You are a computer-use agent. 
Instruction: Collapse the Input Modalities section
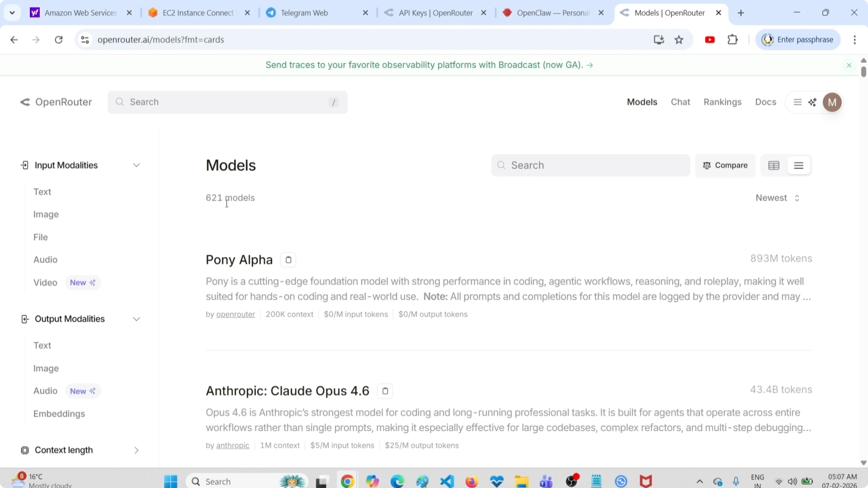[x=136, y=165]
